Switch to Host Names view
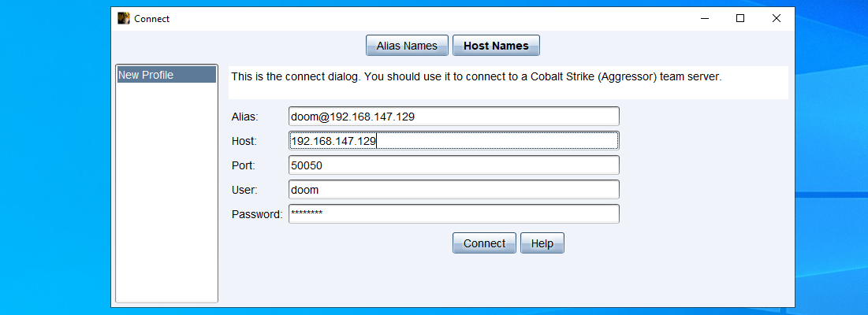The height and width of the screenshot is (315, 868). click(496, 46)
